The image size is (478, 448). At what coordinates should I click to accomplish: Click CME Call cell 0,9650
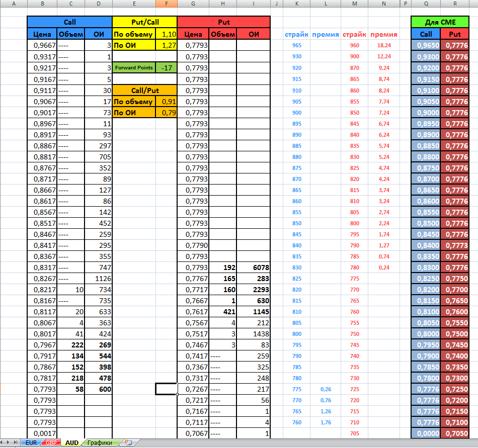pos(426,45)
